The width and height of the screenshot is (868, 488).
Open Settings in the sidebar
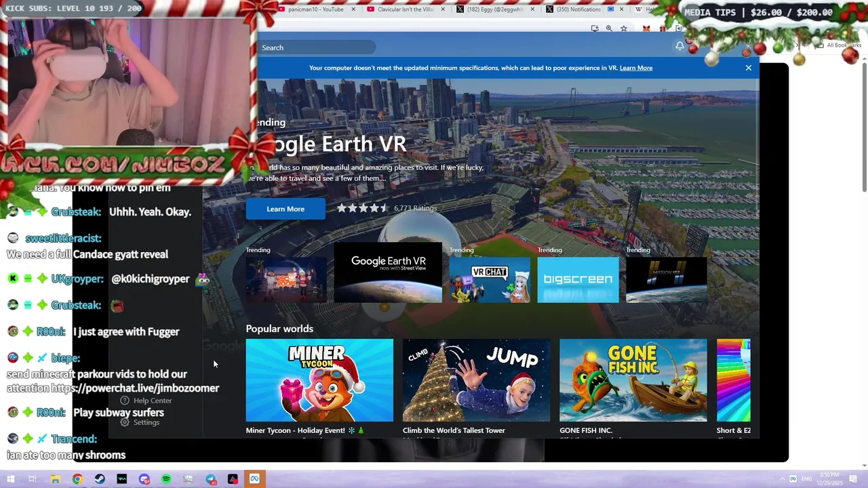coord(140,422)
